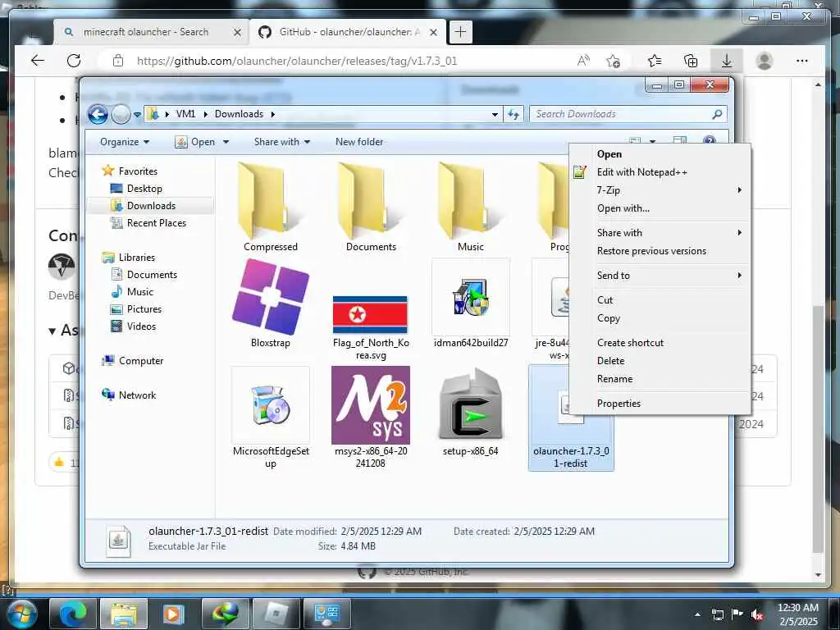Viewport: 840px width, 630px height.
Task: Choose Properties in context menu
Action: (660, 404)
